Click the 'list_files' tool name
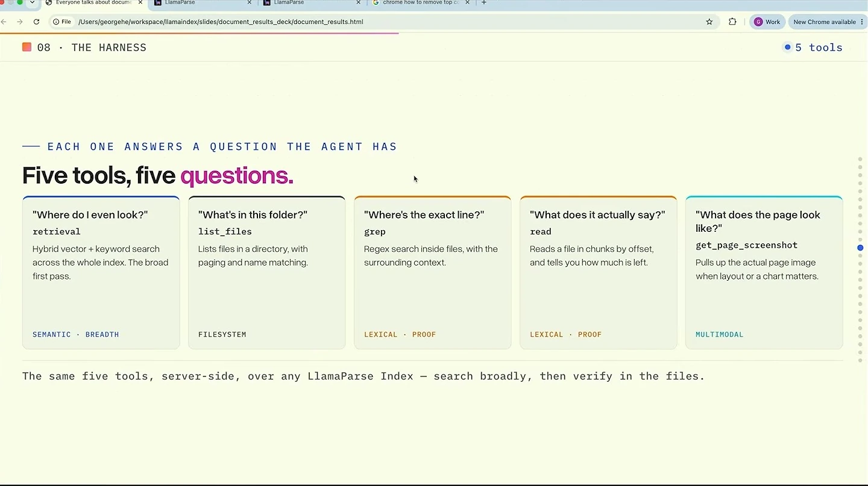This screenshot has width=868, height=486. (x=225, y=232)
